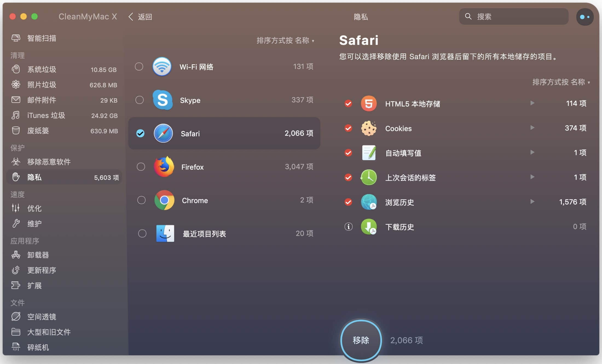
Task: Expand the 上次会话的标签 disclosure arrow
Action: pos(532,177)
